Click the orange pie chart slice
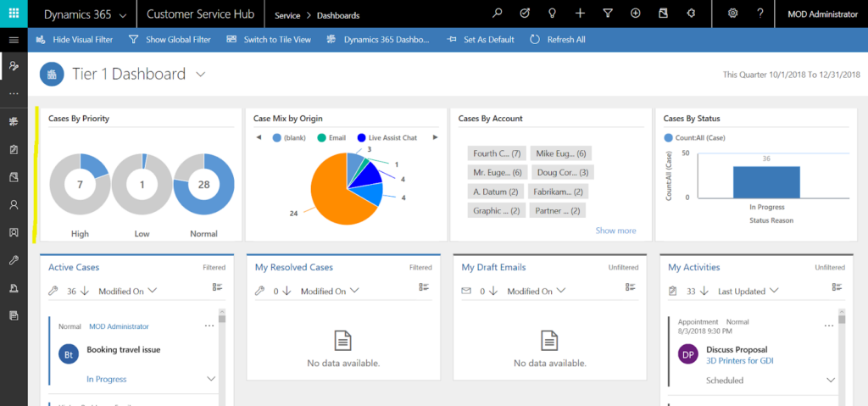The image size is (868, 406). click(x=331, y=199)
